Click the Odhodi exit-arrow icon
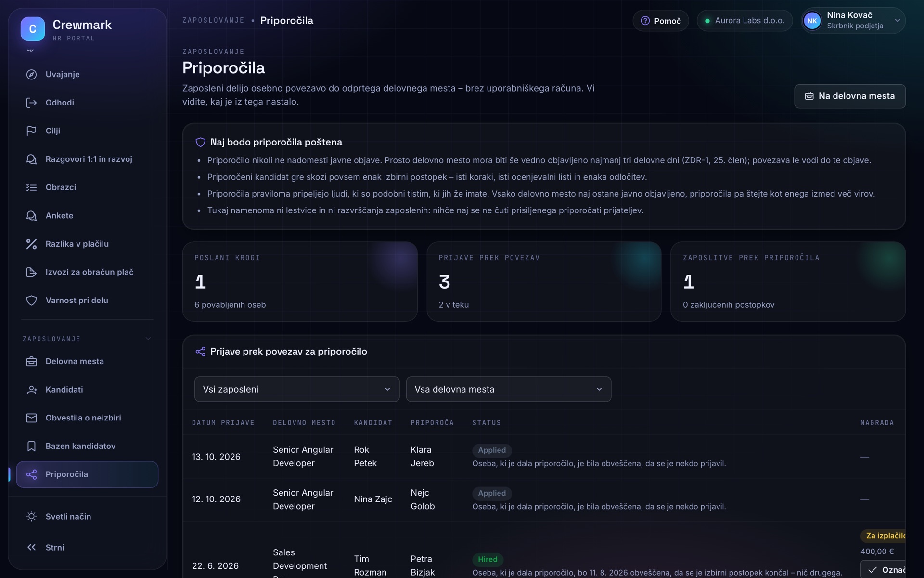Image resolution: width=924 pixels, height=578 pixels. (31, 103)
